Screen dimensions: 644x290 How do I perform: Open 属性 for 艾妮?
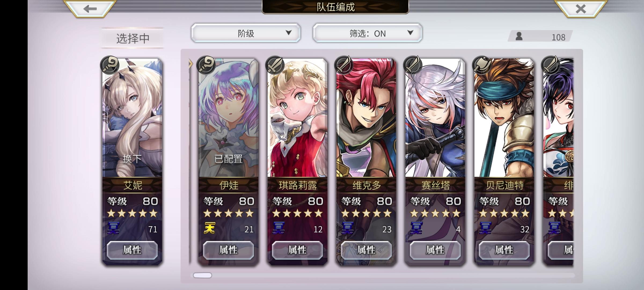pyautogui.click(x=132, y=250)
